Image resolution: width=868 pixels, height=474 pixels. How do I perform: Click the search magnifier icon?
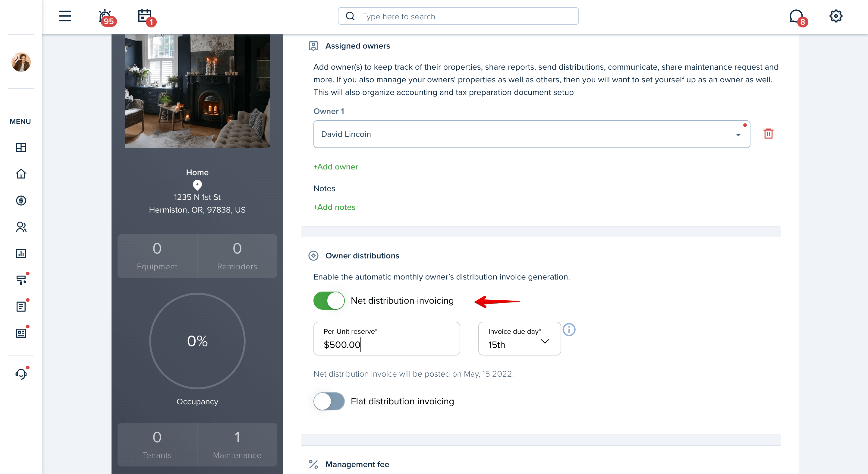click(x=350, y=16)
